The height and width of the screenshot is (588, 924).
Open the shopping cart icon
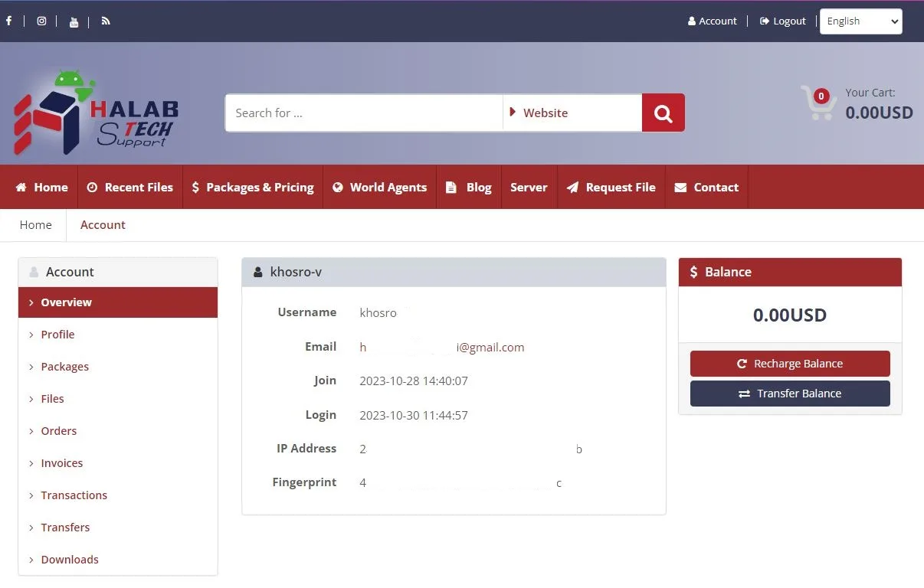[x=818, y=103]
